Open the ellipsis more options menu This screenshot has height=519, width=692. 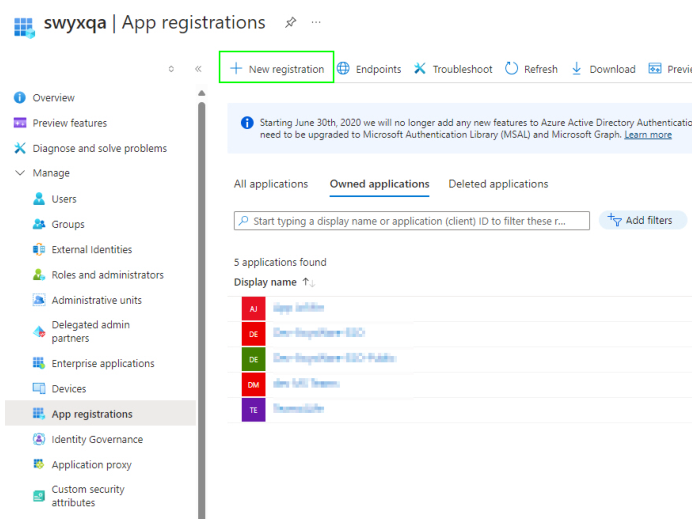click(x=317, y=22)
